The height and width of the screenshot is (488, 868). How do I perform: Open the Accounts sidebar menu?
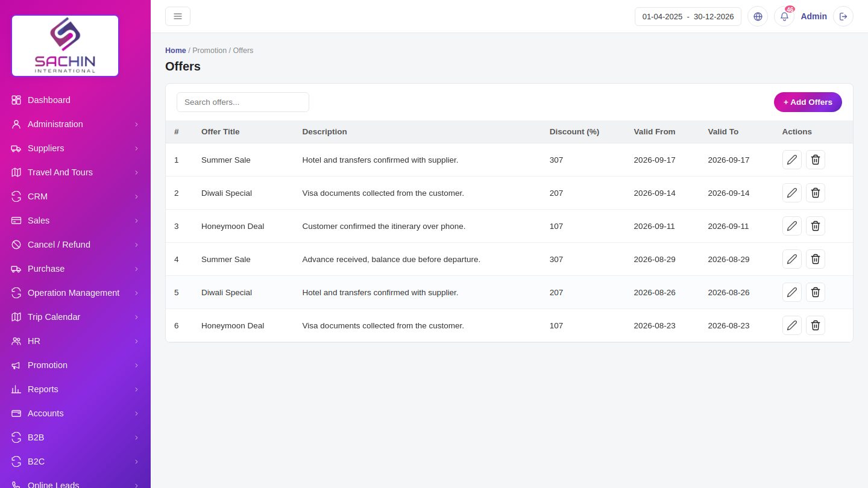pyautogui.click(x=75, y=413)
